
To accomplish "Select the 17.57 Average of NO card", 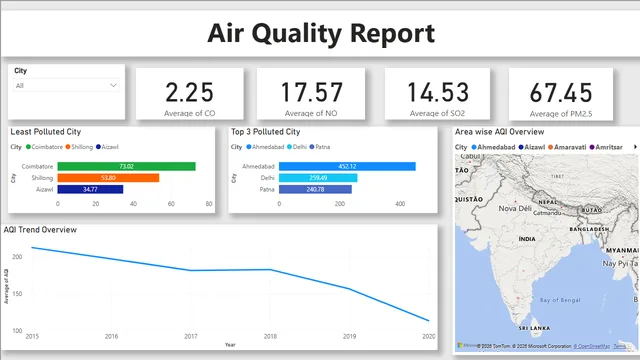I will pyautogui.click(x=311, y=94).
